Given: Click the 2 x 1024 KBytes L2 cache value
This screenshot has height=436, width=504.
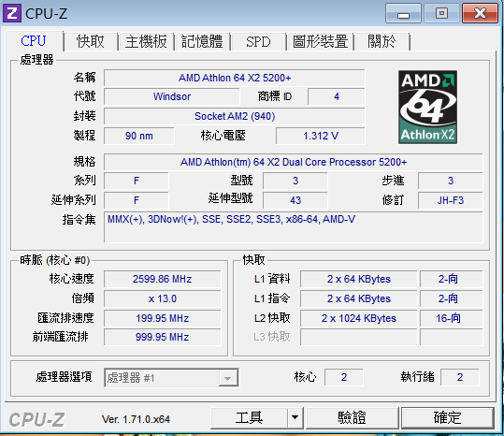Looking at the screenshot, I should (359, 318).
